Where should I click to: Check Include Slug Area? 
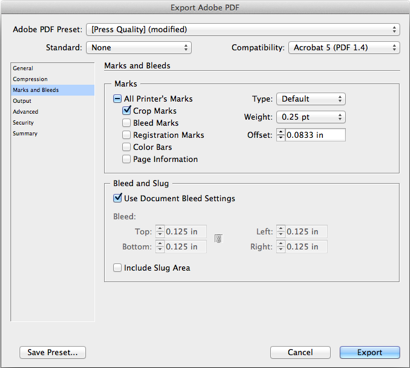[117, 268]
